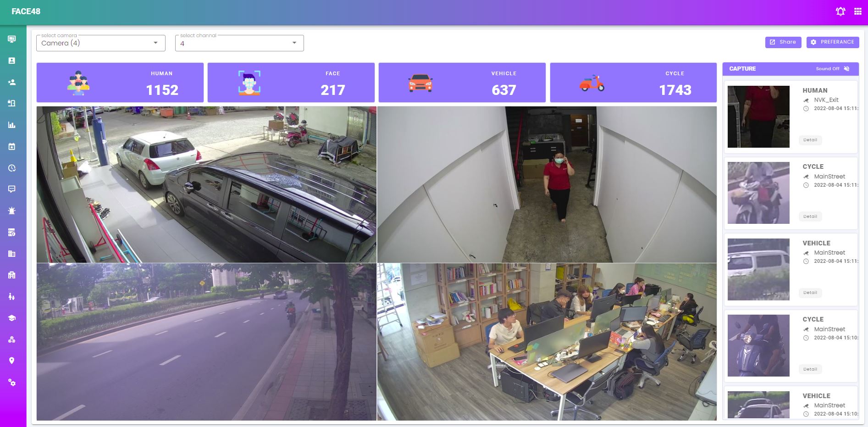Viewport: 868px width, 427px height.
Task: Open the clock history sidebar icon
Action: tap(12, 168)
